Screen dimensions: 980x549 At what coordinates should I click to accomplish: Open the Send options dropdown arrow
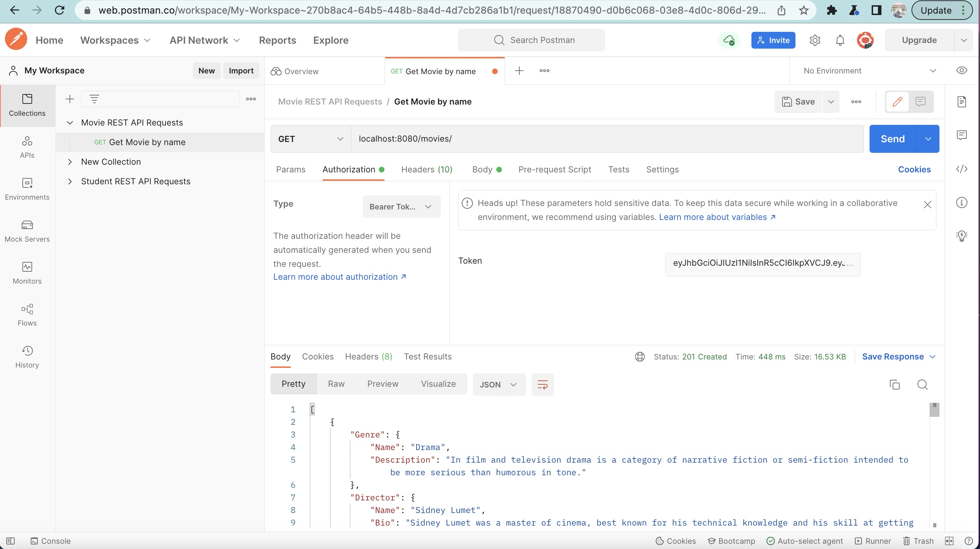pos(928,139)
